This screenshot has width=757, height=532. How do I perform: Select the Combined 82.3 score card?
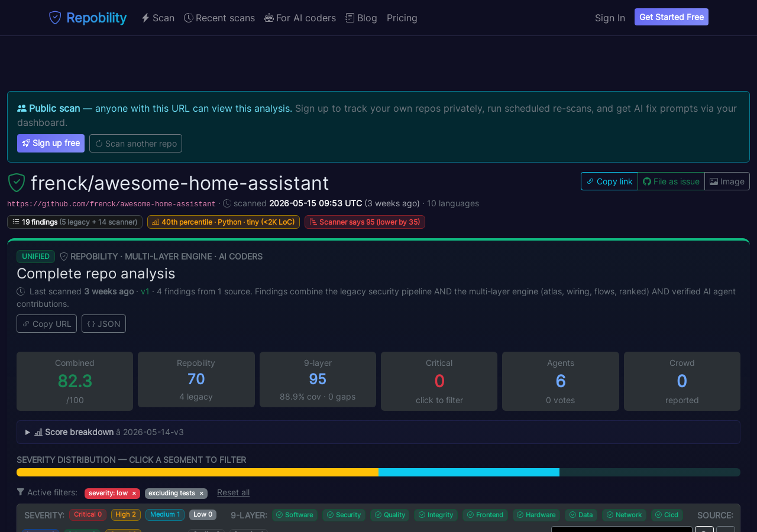pos(75,381)
